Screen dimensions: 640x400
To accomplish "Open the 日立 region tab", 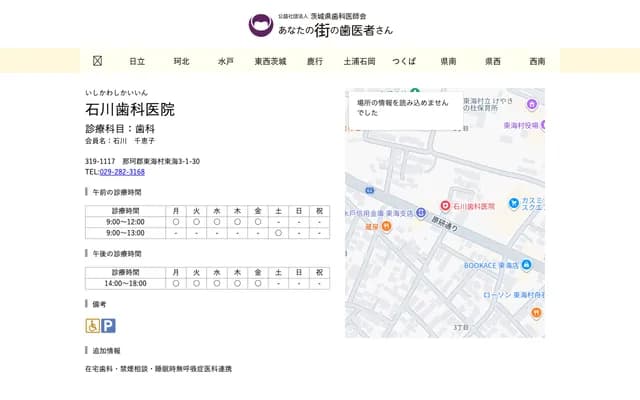I will click(x=137, y=61).
